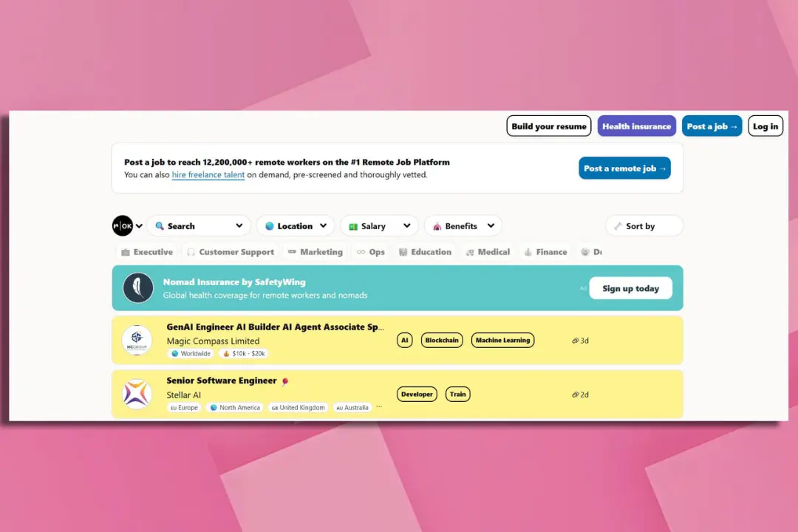Select the Executive category tab
The height and width of the screenshot is (532, 798).
pyautogui.click(x=147, y=252)
